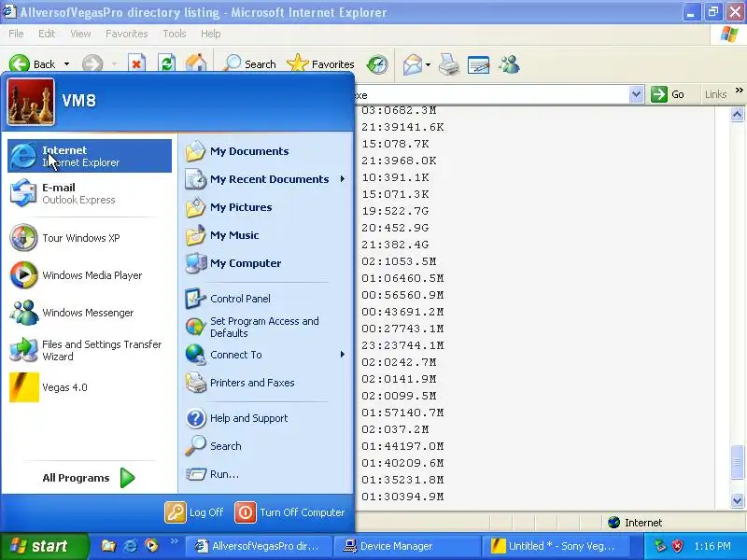Launch Media Player from Quick Launch
Screen dimensions: 747x560
click(x=152, y=546)
